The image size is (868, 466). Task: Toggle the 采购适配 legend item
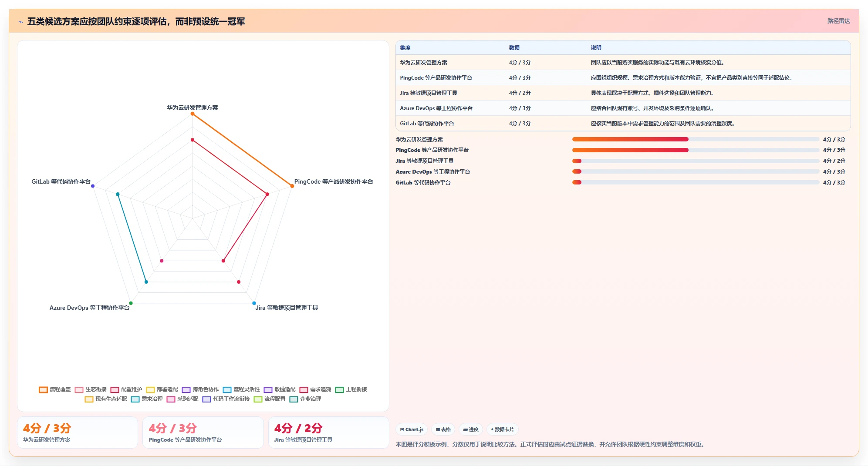click(x=182, y=399)
